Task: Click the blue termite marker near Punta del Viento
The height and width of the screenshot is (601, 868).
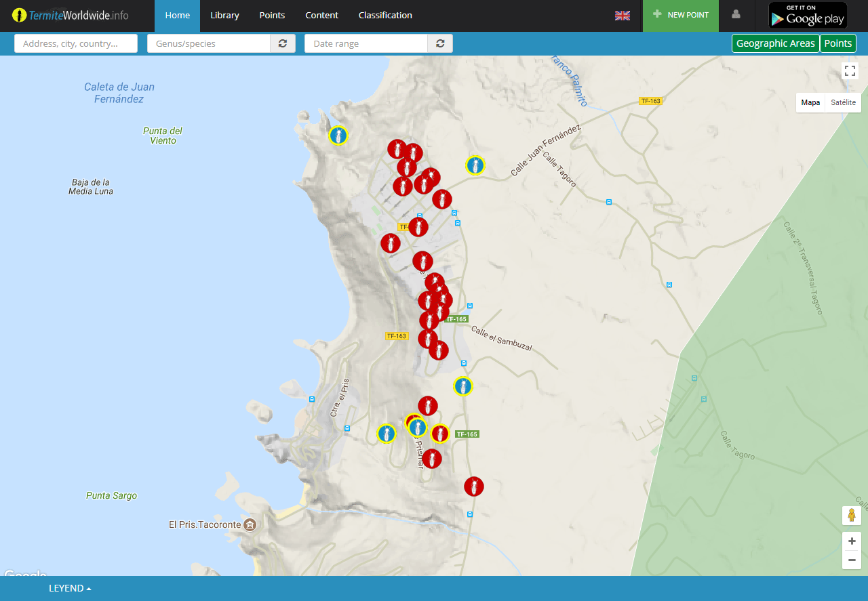Action: click(x=338, y=136)
